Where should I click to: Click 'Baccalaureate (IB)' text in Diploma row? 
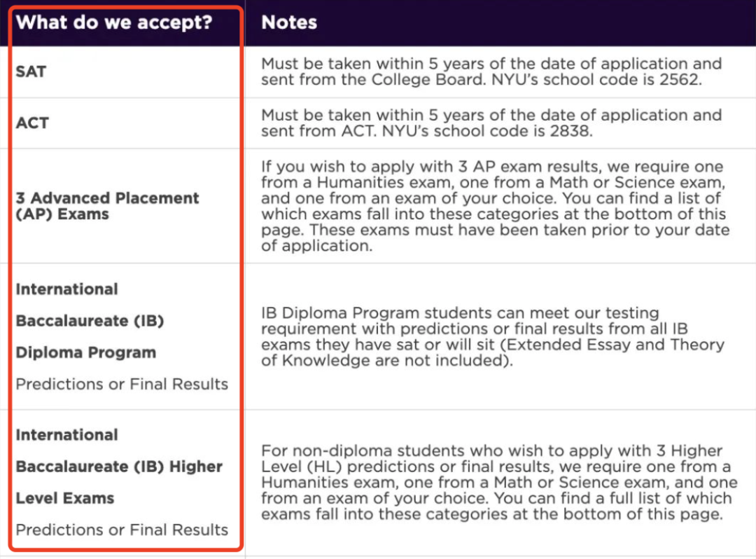coord(90,321)
